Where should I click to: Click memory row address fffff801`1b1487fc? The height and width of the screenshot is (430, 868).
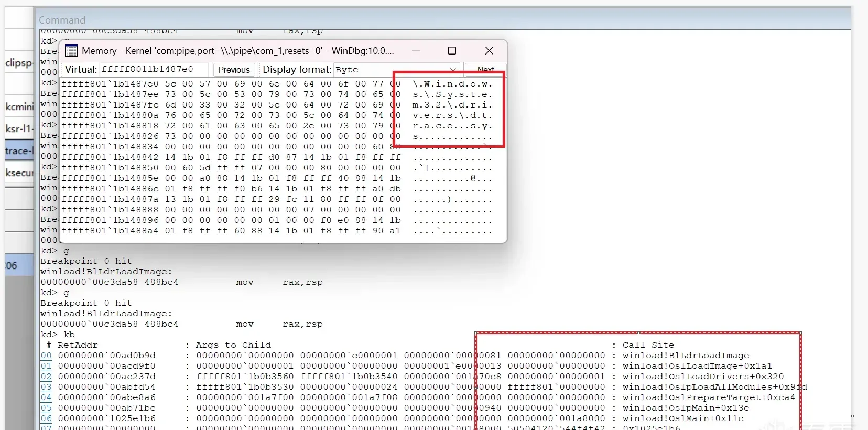(x=110, y=105)
